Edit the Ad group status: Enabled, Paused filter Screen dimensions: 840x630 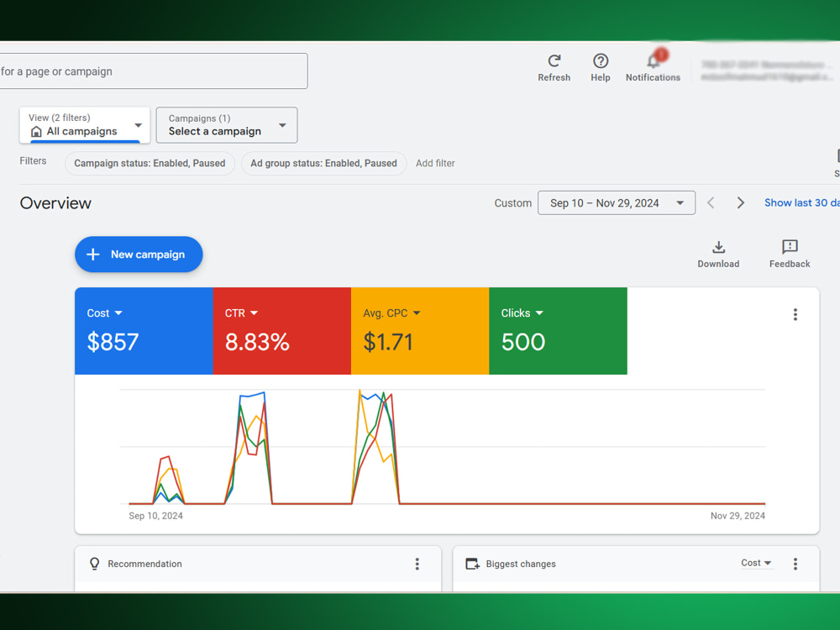tap(323, 164)
